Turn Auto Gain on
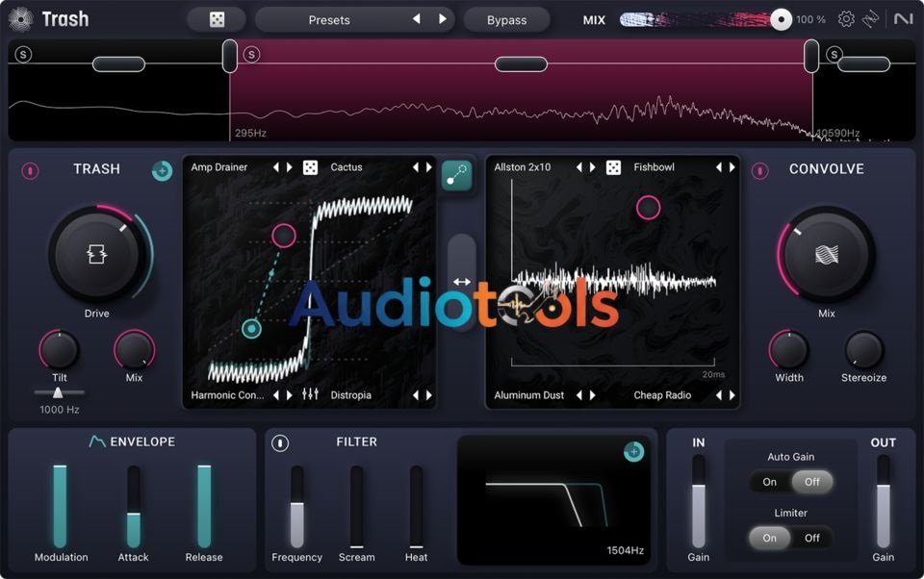The height and width of the screenshot is (579, 924). pyautogui.click(x=769, y=482)
